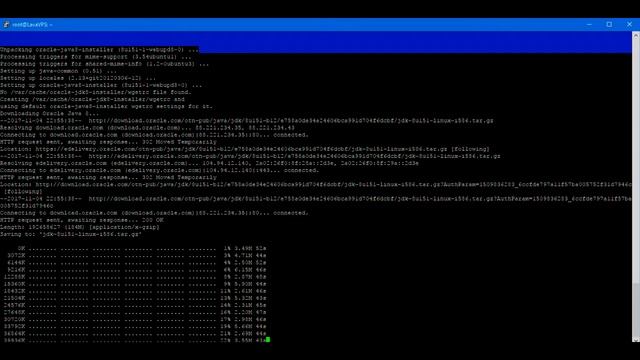Click the 12288K download progress row
The image size is (640, 360).
(x=135, y=277)
